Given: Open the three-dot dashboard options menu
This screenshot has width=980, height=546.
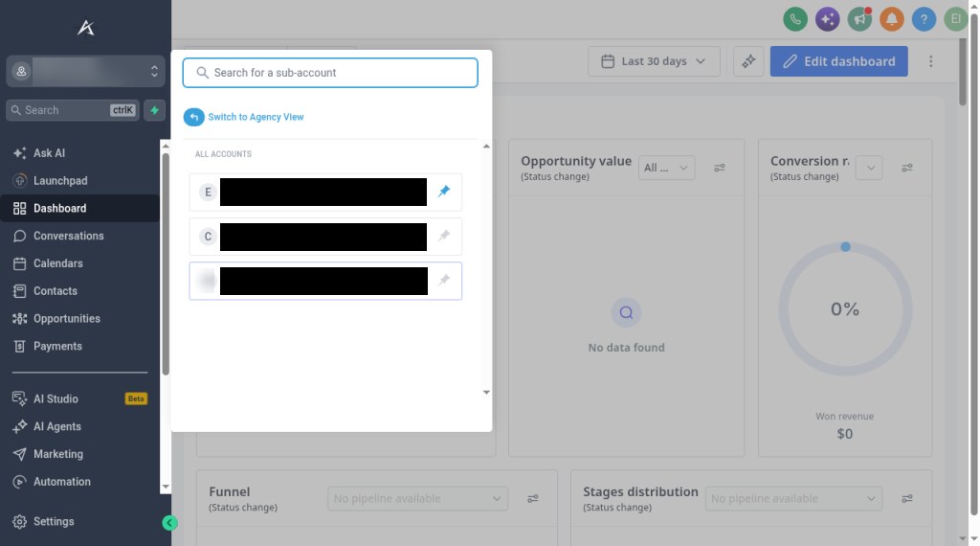Looking at the screenshot, I should point(930,61).
